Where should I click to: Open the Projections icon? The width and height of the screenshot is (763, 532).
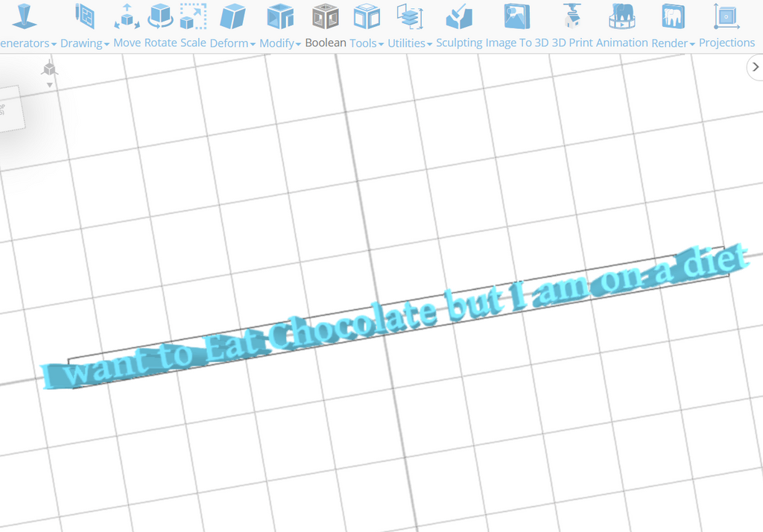(x=726, y=16)
